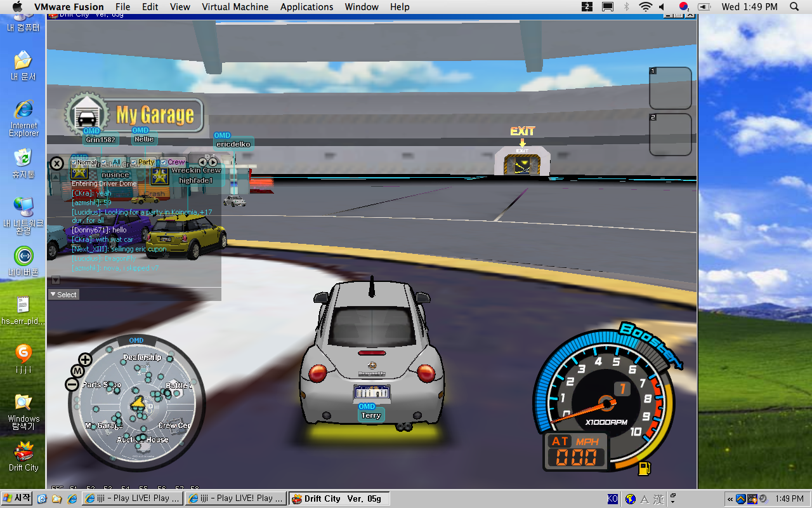Select item slot 2
812x508 pixels.
671,135
